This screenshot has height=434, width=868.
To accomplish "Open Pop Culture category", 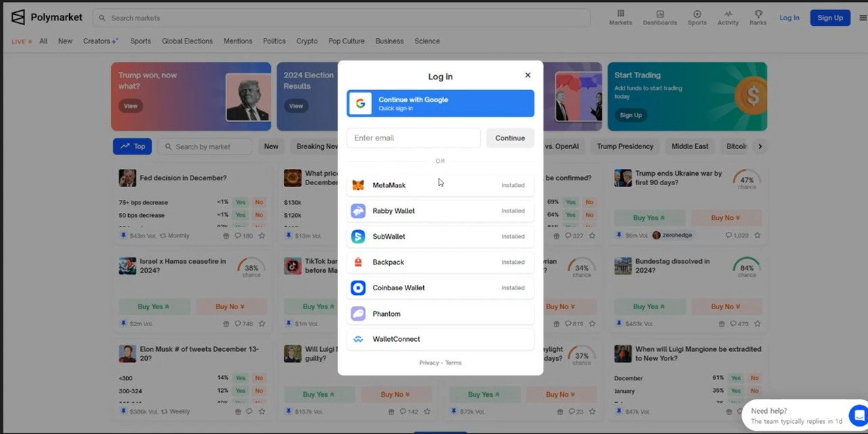I will (x=347, y=41).
